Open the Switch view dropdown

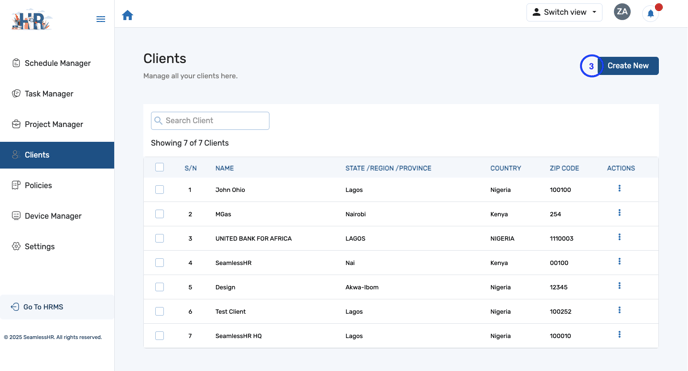tap(564, 12)
